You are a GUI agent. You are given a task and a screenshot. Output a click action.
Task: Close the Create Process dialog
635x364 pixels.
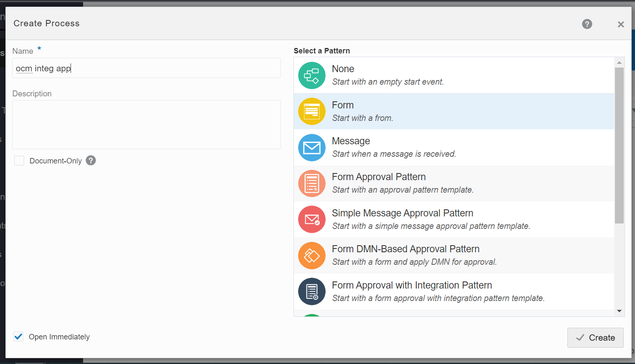621,24
